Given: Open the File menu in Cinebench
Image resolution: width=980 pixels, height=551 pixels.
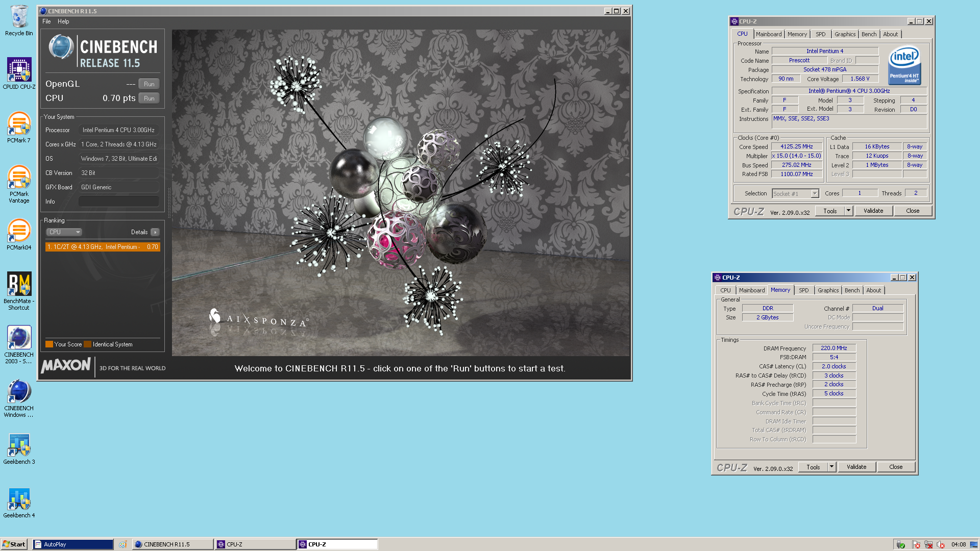Looking at the screenshot, I should click(46, 21).
